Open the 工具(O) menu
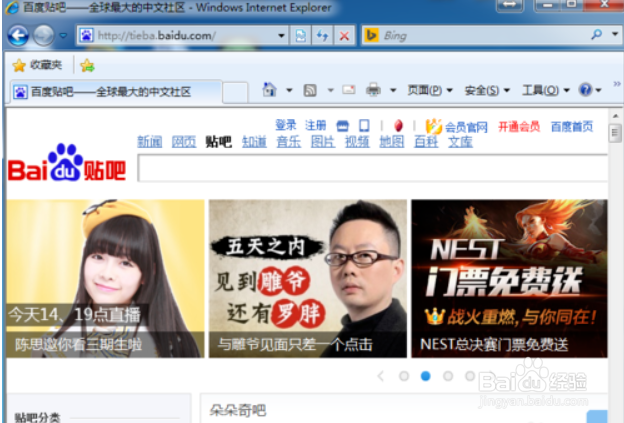Viewport: 624px width, 423px height. pos(546,90)
